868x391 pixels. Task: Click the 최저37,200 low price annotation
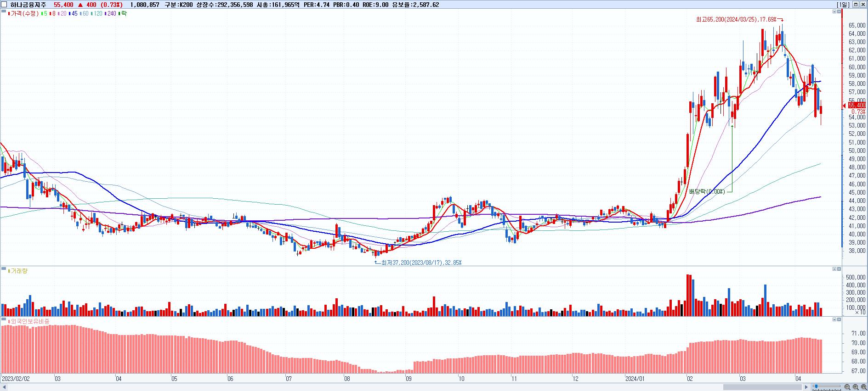click(x=422, y=263)
